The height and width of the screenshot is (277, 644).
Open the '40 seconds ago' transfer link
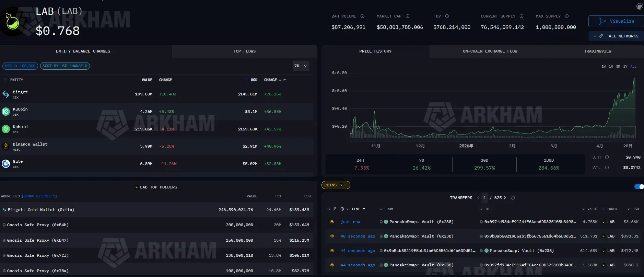coord(358,236)
